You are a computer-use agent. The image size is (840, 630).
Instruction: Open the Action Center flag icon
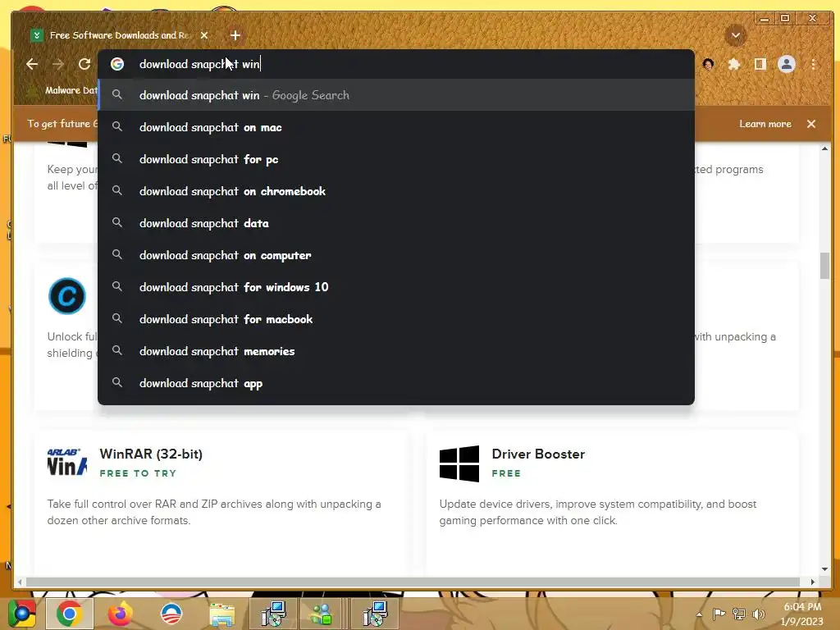tap(719, 614)
